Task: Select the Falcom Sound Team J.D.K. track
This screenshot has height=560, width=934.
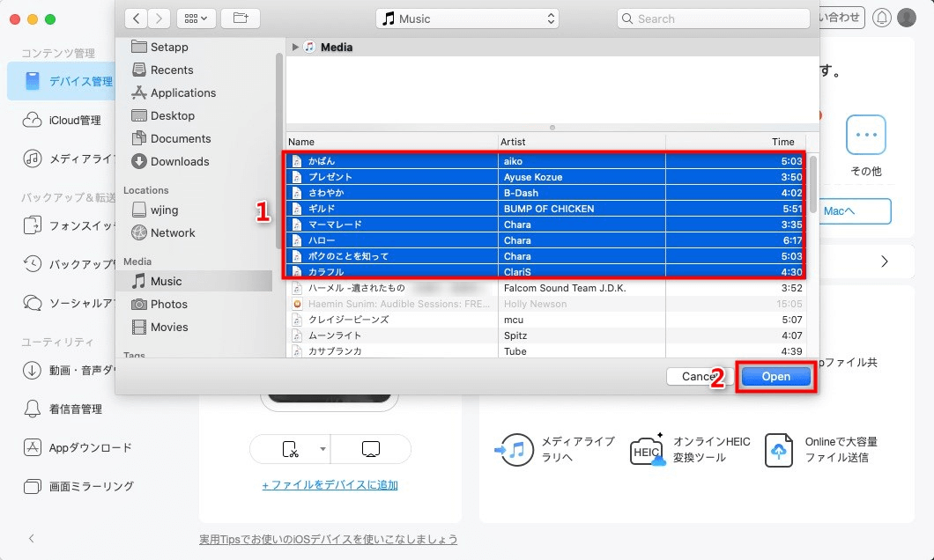Action: (x=545, y=288)
